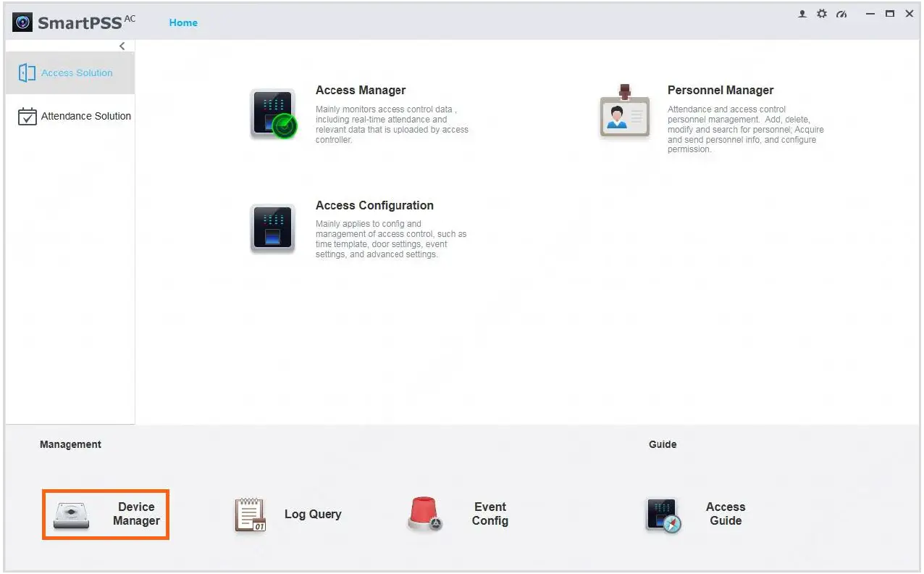Image resolution: width=924 pixels, height=574 pixels.
Task: Open the user account icon in title bar
Action: point(802,14)
